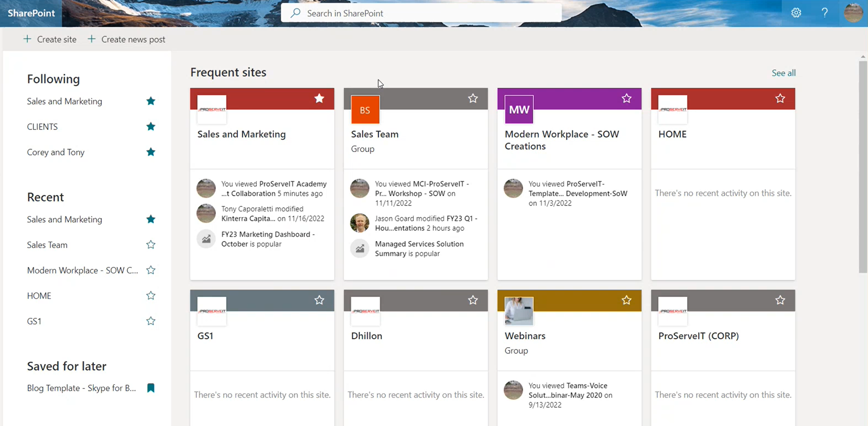Click the ProServeIT logo on the GS1 card
The image size is (868, 426).
[x=212, y=311]
